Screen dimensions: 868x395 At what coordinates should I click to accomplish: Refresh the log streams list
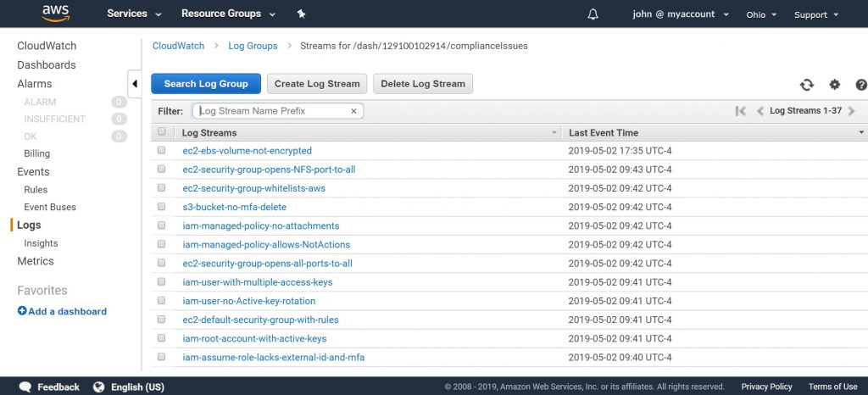pyautogui.click(x=807, y=85)
